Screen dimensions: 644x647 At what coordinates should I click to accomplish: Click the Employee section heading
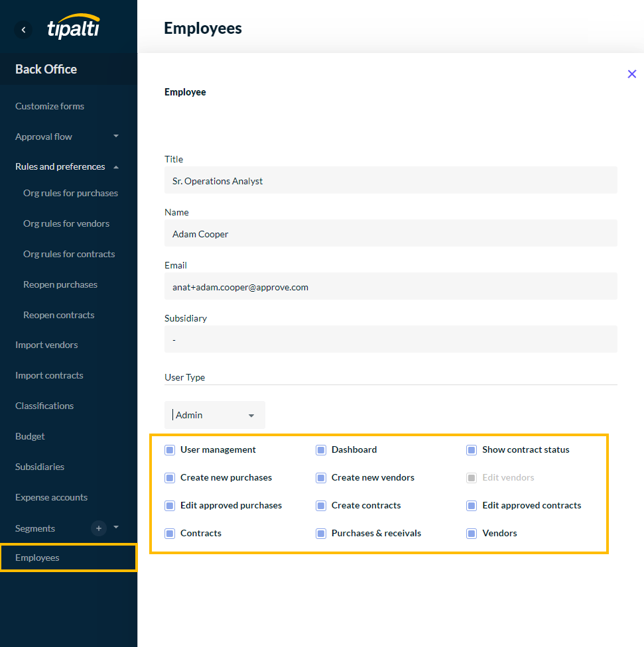click(x=185, y=92)
